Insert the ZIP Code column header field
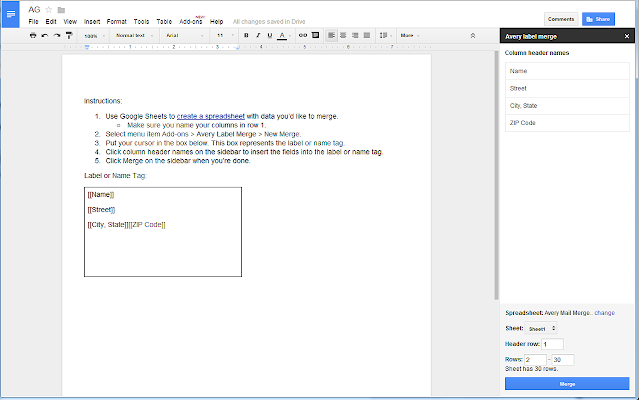The width and height of the screenshot is (640, 400). click(x=567, y=123)
